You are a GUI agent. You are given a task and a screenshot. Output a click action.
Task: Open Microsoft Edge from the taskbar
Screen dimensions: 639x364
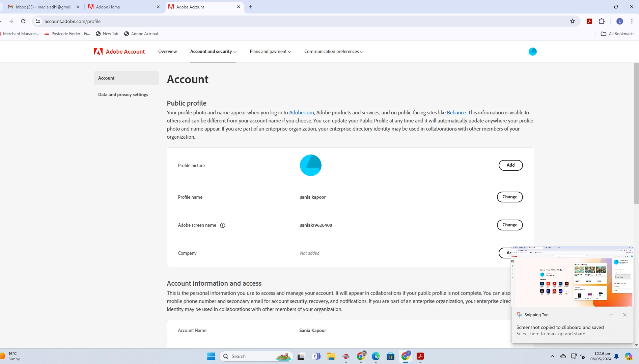pos(376,356)
